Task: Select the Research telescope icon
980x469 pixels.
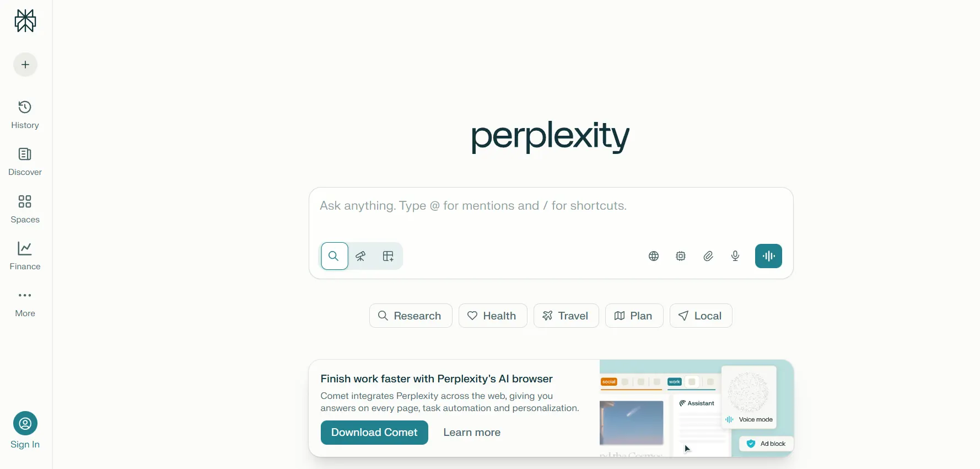Action: pos(361,256)
